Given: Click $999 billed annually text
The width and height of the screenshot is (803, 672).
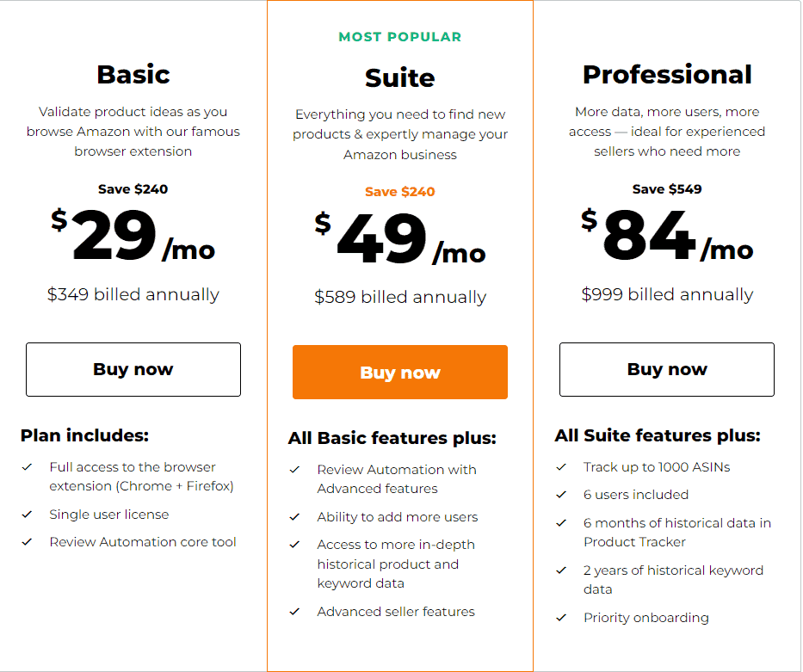Looking at the screenshot, I should (667, 295).
